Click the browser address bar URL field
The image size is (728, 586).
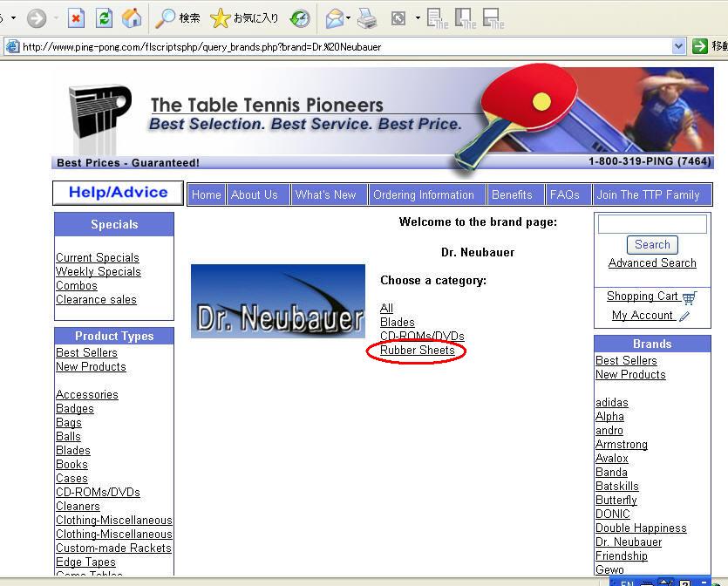(x=346, y=46)
